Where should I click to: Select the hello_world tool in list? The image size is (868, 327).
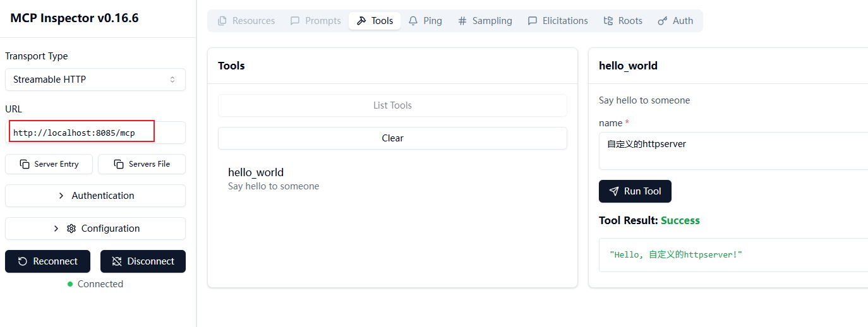256,172
